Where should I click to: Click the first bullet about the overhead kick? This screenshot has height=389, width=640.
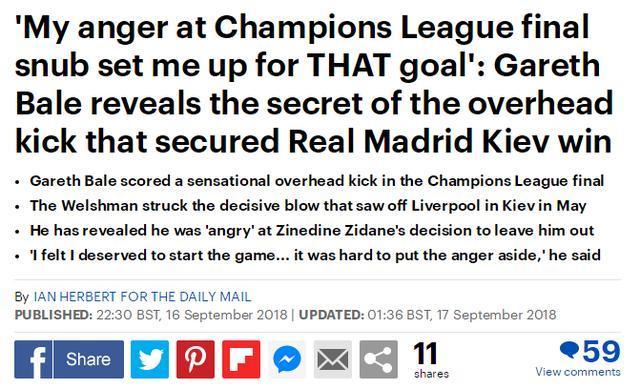317,181
